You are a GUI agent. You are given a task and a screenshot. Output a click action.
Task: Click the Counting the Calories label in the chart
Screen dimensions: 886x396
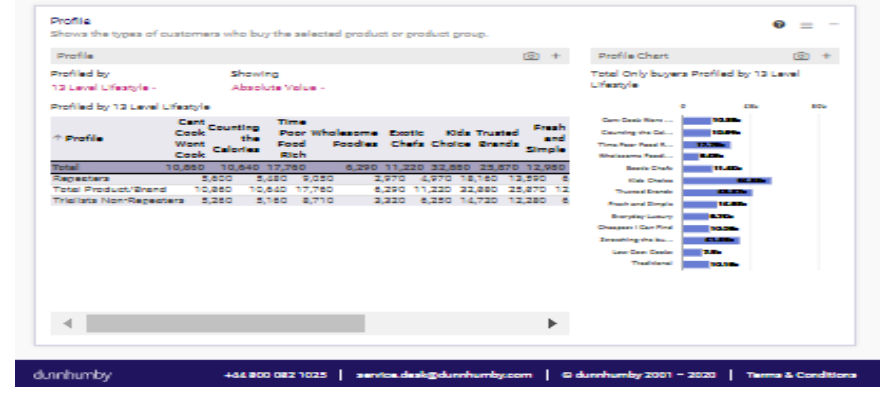pyautogui.click(x=637, y=132)
